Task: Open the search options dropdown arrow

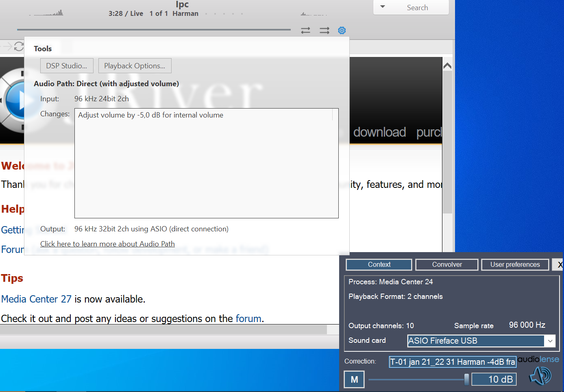Action: (383, 7)
